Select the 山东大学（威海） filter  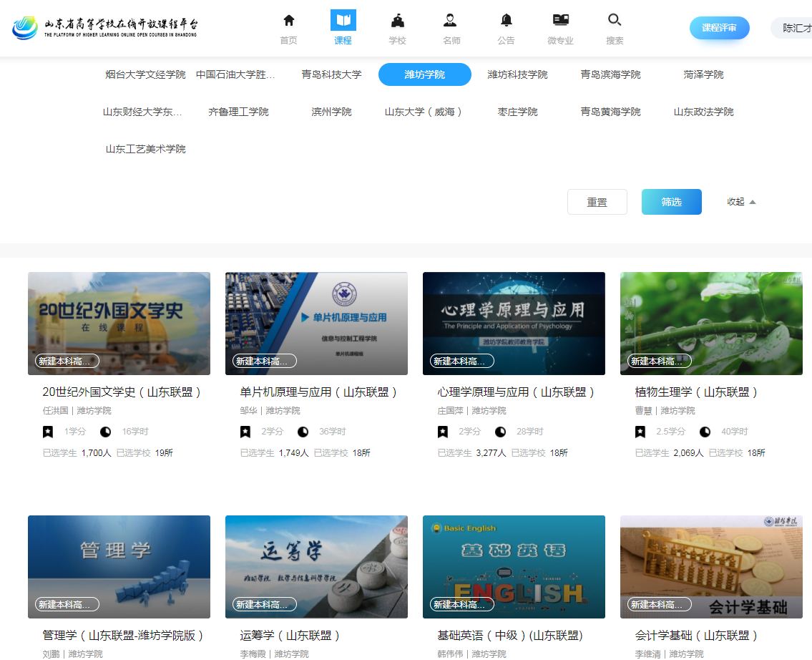[x=423, y=112]
